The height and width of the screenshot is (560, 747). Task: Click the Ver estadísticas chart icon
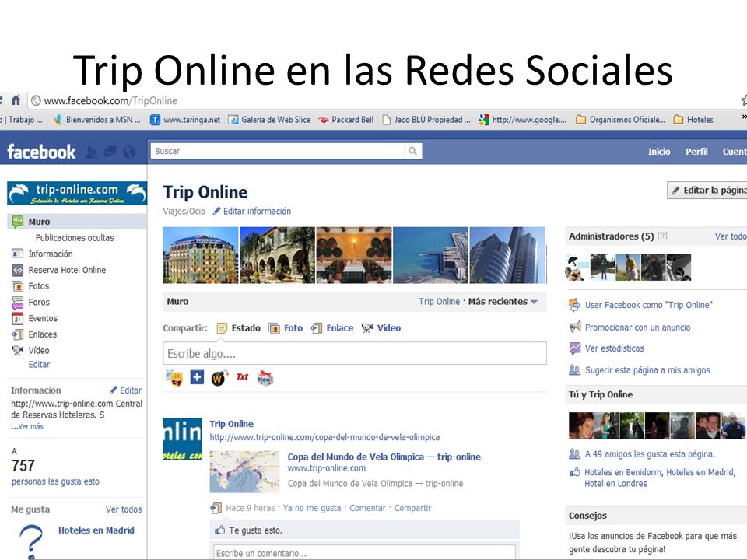[575, 348]
